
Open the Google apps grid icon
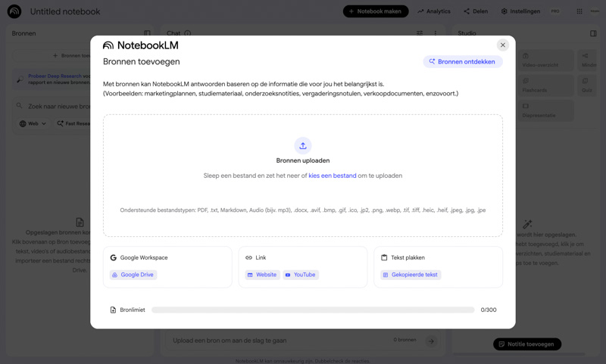click(x=579, y=11)
